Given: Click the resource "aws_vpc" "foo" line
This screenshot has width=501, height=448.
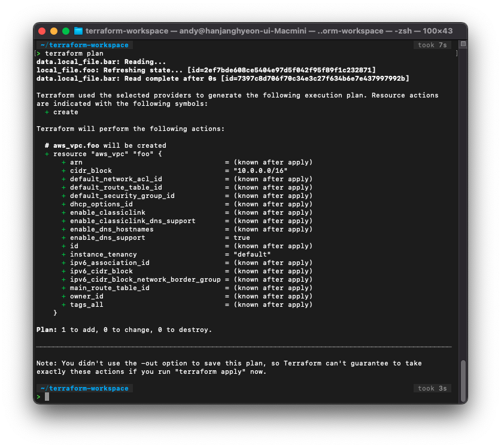Looking at the screenshot, I should [103, 154].
